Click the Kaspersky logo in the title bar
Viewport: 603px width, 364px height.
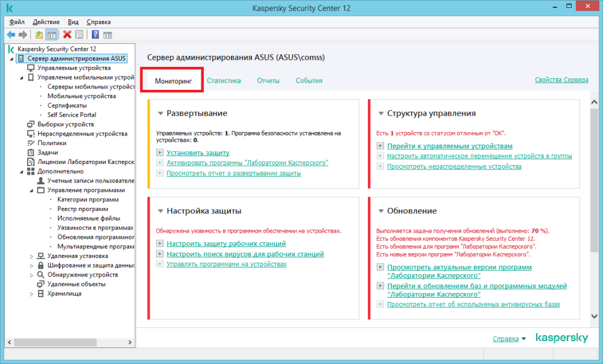click(10, 8)
